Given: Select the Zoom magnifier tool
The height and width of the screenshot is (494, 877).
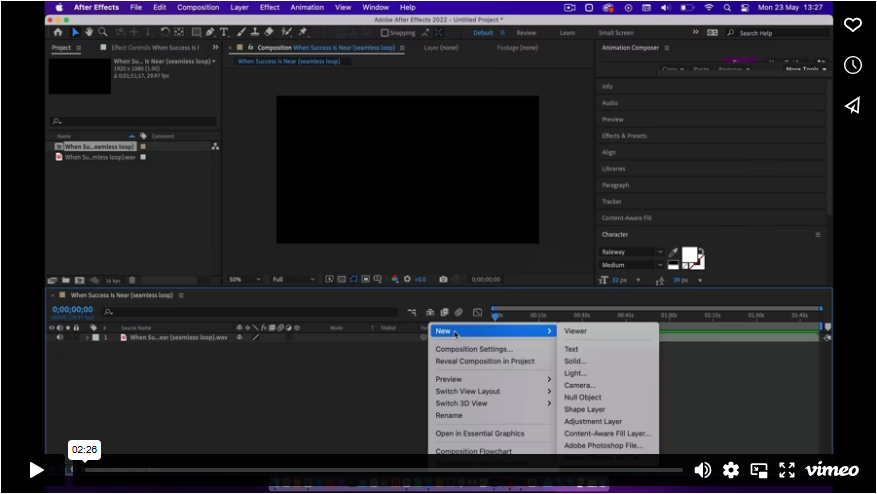Looking at the screenshot, I should (x=103, y=32).
